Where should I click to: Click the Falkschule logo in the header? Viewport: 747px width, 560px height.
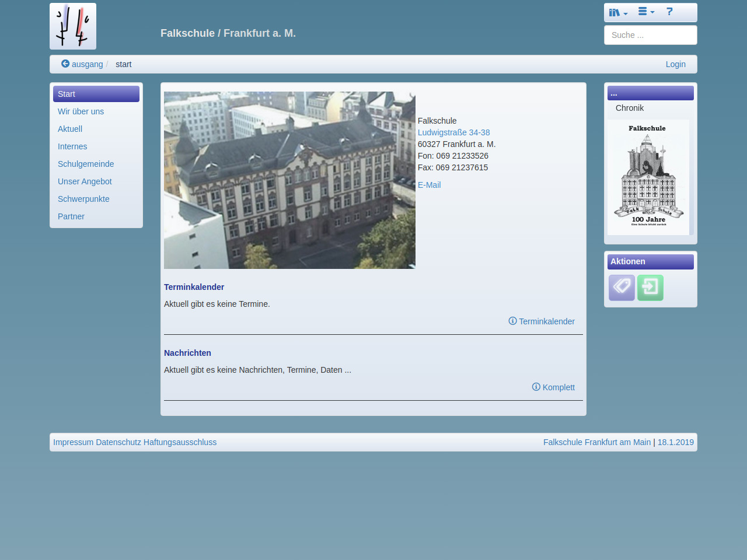73,26
